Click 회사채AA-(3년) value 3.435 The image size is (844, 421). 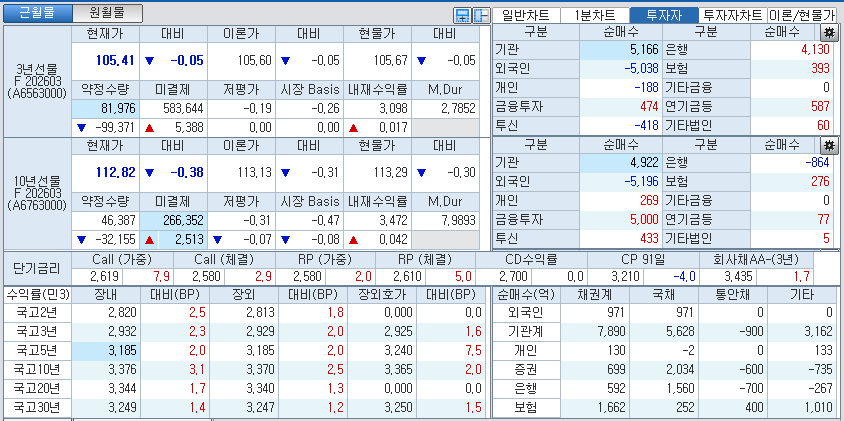click(x=728, y=277)
